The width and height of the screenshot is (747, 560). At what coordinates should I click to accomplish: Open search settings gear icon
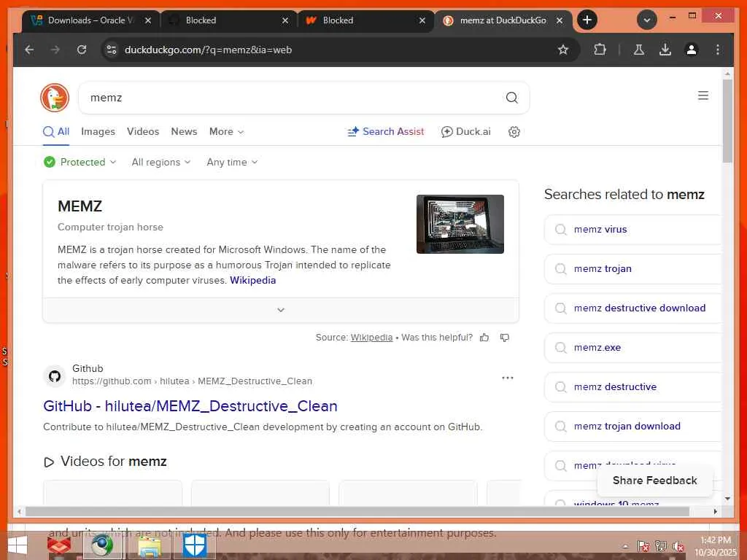(514, 132)
